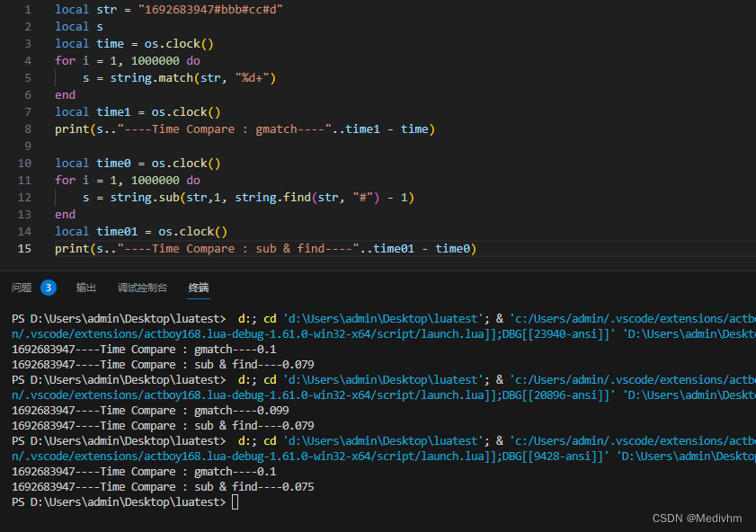Click terminal output 'gmatch----0.099'
Screen dimensions: 756x532
[242, 411]
